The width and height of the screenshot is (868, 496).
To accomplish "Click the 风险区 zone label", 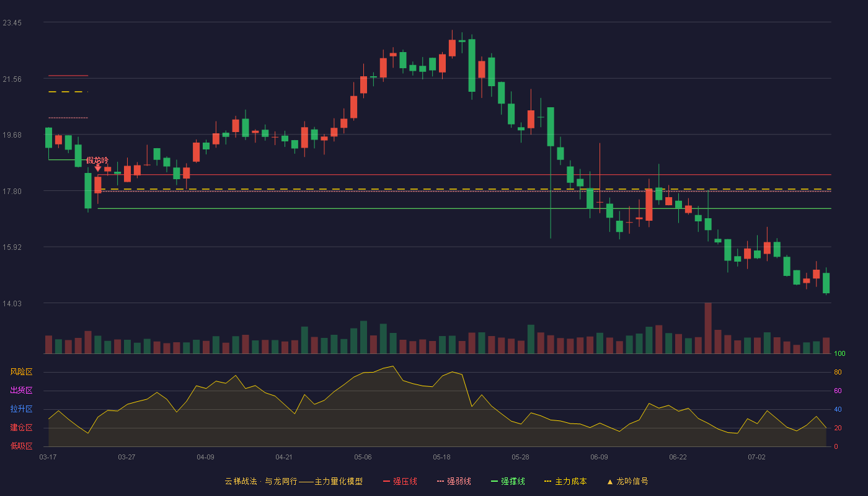I will (x=21, y=372).
